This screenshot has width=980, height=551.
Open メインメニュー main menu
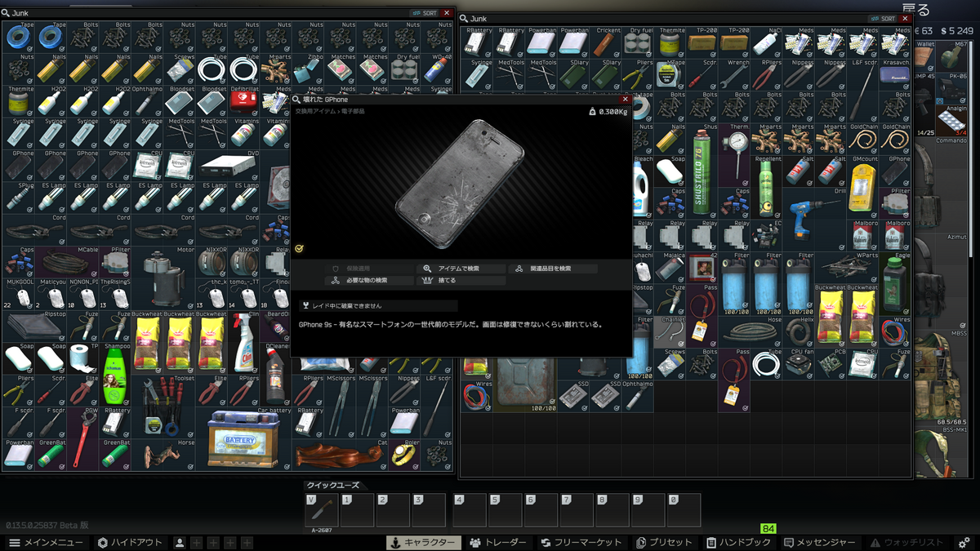pos(46,542)
